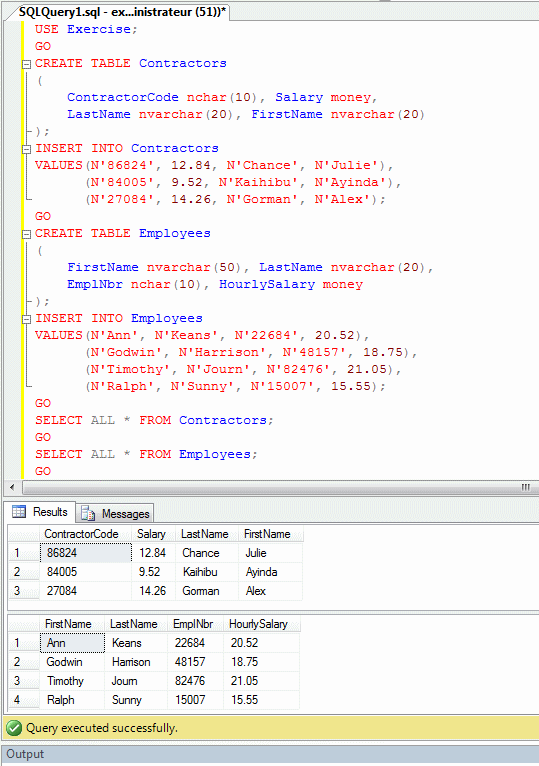
Task: Switch to the Results tab
Action: (41, 512)
